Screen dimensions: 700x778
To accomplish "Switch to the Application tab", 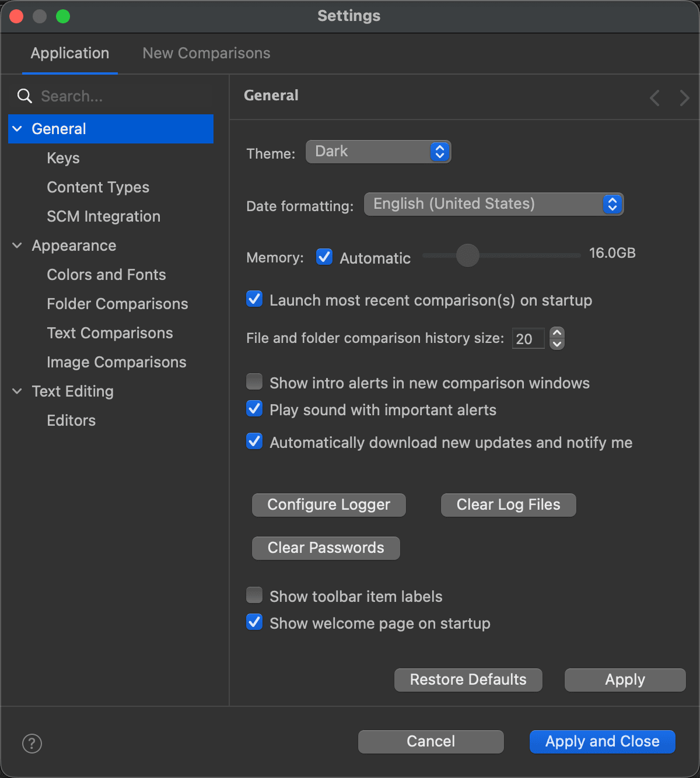I will click(70, 53).
